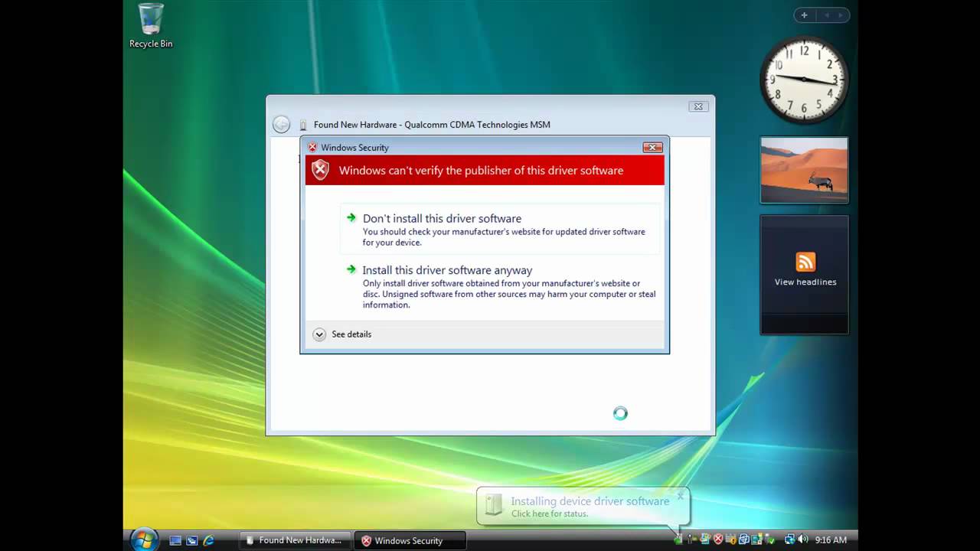Close the Found New Hardware window
The width and height of the screenshot is (980, 551).
697,106
